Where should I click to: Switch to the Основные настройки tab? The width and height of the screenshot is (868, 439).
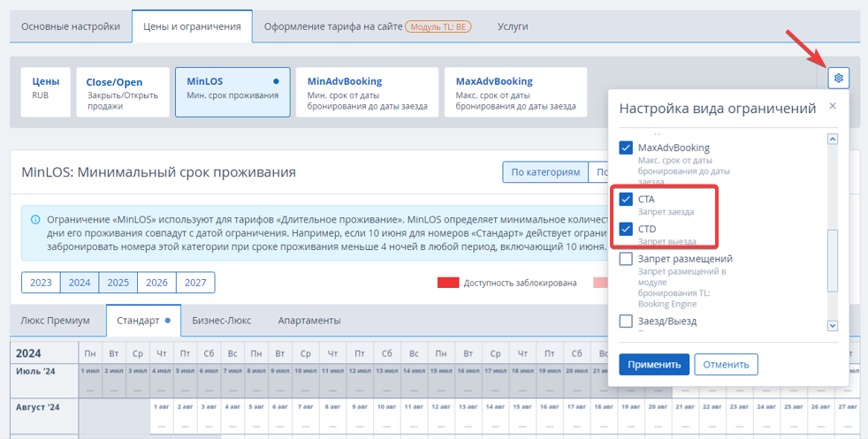(71, 26)
